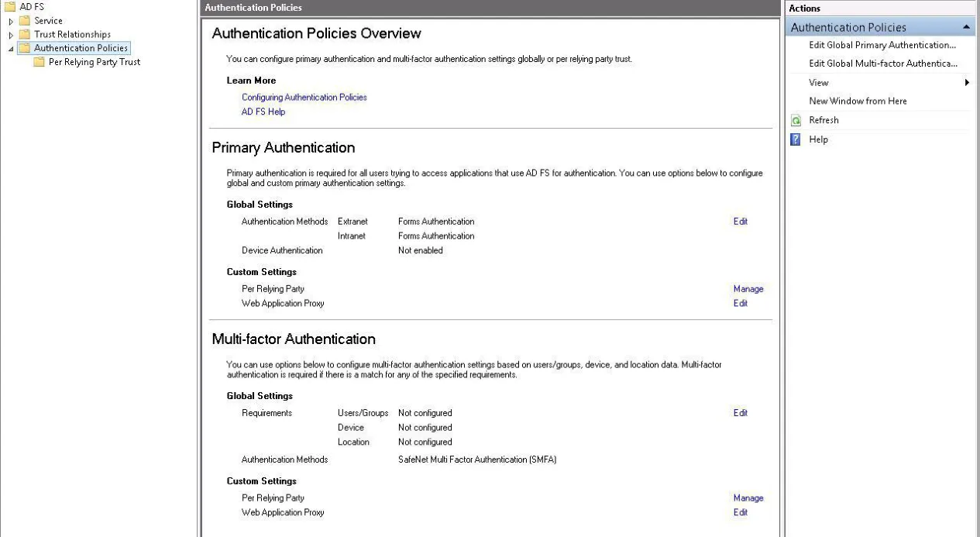This screenshot has width=980, height=537.
Task: Expand the Service tree node arrow
Action: (11, 21)
